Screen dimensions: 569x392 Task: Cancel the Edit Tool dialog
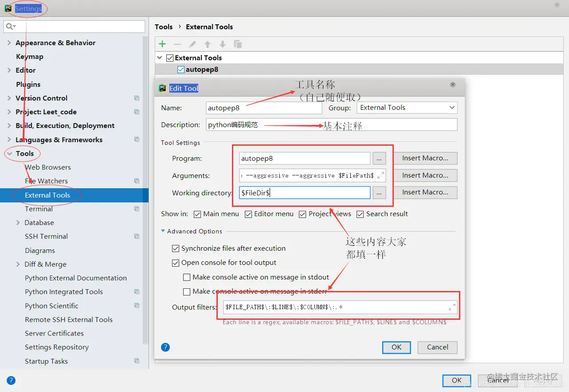pos(438,347)
